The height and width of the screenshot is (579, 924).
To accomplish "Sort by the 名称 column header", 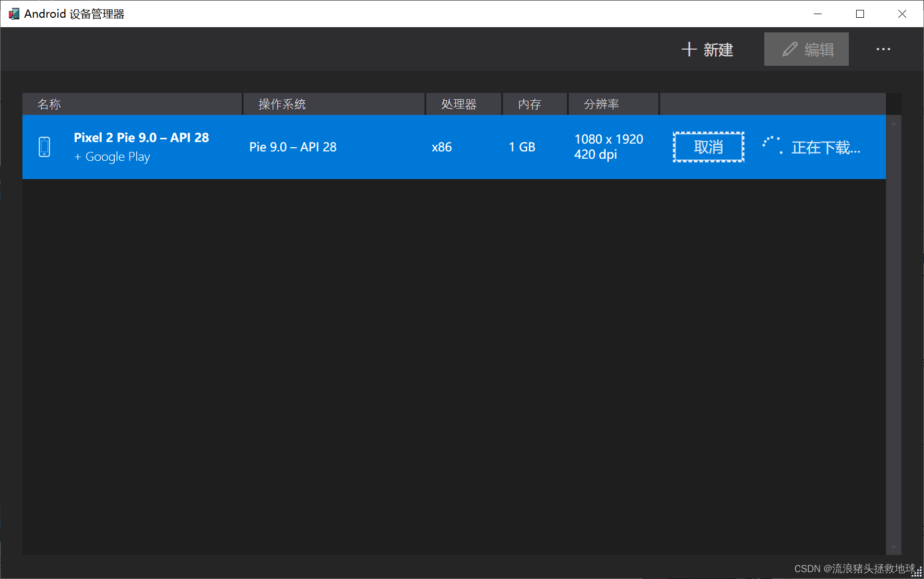I will 132,104.
